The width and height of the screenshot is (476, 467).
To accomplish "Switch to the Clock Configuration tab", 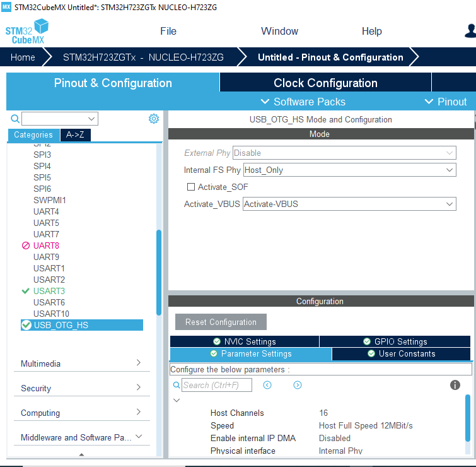I will [x=325, y=83].
